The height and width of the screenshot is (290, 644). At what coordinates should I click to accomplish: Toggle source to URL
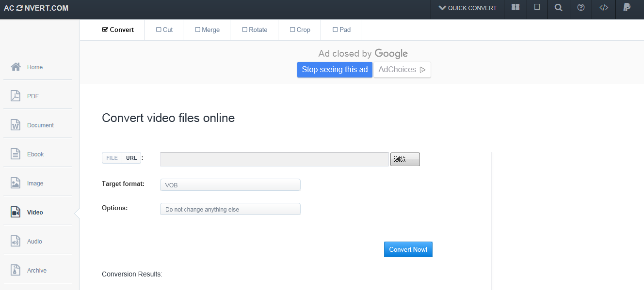tap(131, 158)
